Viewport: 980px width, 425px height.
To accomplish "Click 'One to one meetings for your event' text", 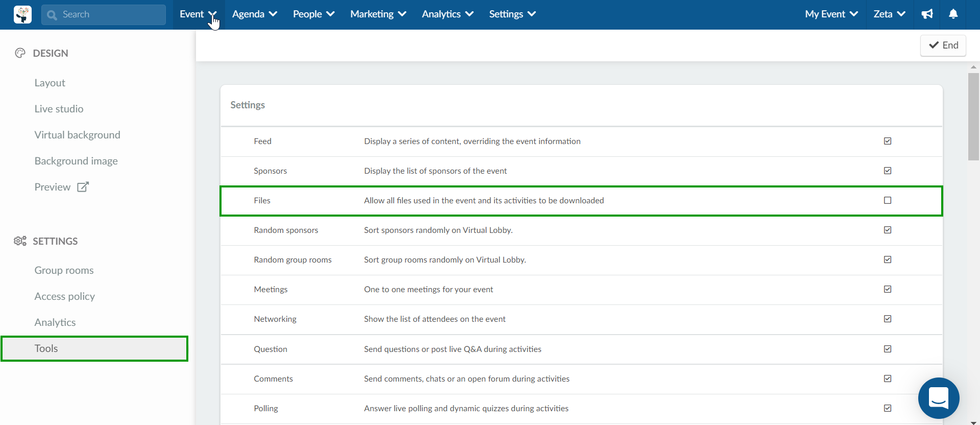I will 429,289.
